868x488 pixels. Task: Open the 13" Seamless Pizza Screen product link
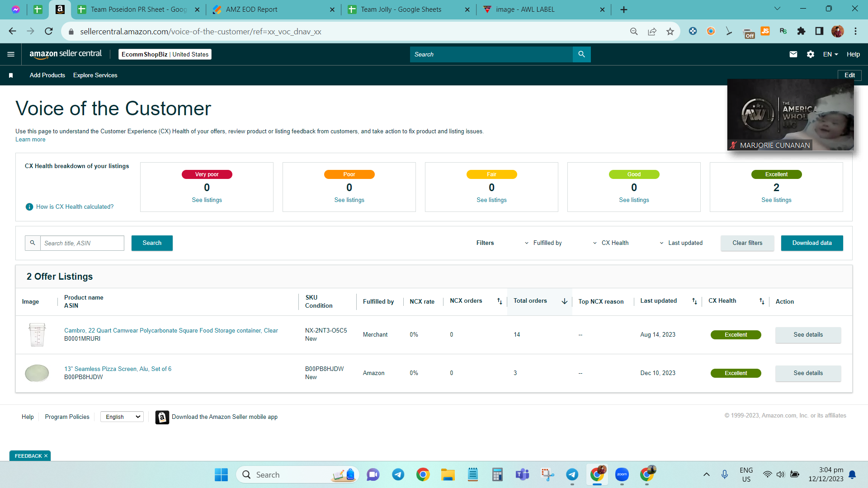point(118,369)
